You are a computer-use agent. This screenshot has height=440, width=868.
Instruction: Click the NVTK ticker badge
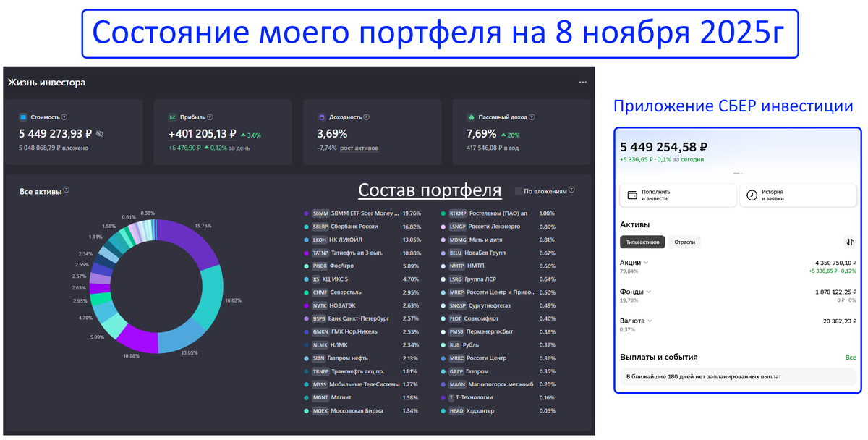[320, 305]
